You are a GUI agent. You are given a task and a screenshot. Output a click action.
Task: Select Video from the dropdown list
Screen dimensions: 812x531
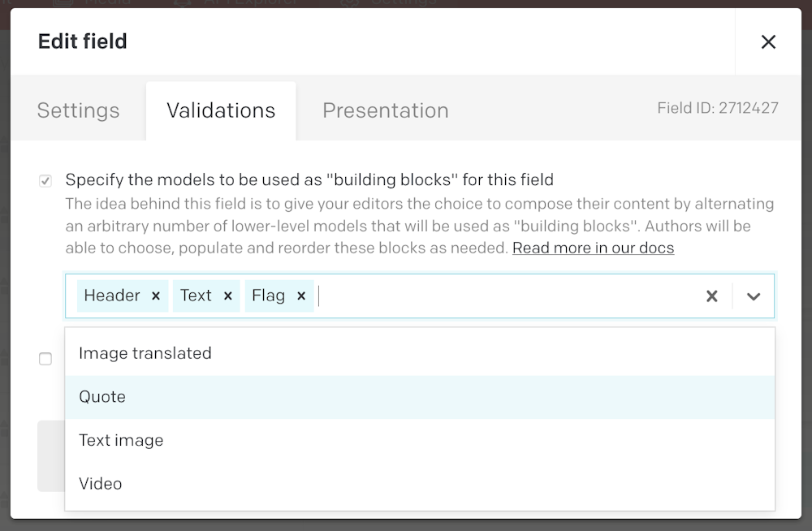click(100, 483)
